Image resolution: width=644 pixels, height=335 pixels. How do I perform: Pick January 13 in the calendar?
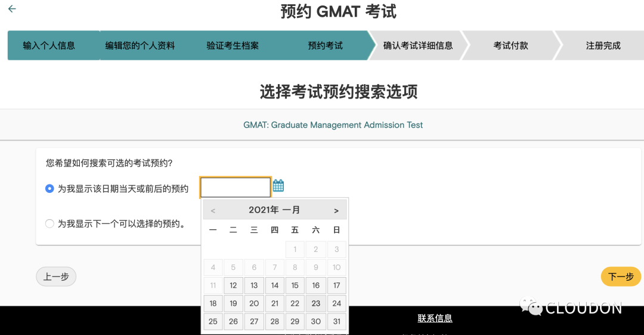[x=254, y=285]
